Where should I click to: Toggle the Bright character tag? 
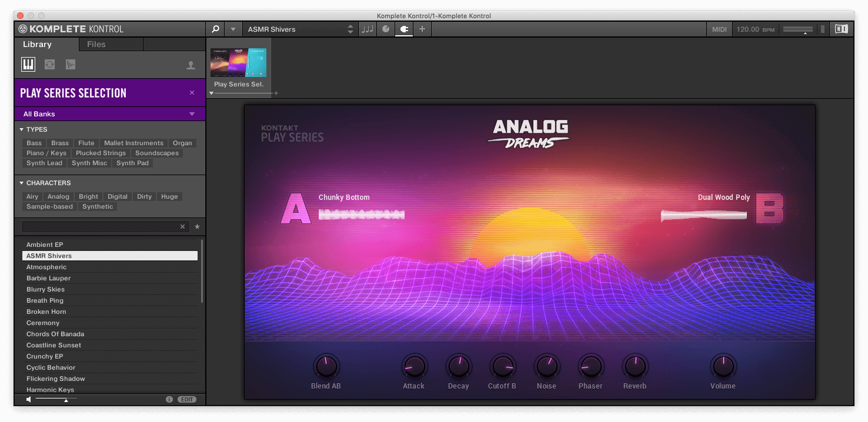click(x=89, y=196)
